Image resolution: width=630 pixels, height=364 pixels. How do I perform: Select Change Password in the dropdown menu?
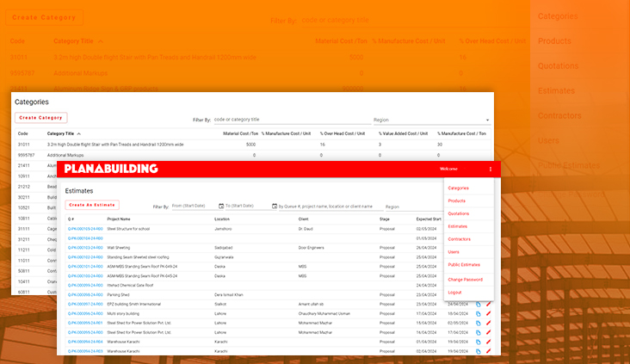point(466,280)
